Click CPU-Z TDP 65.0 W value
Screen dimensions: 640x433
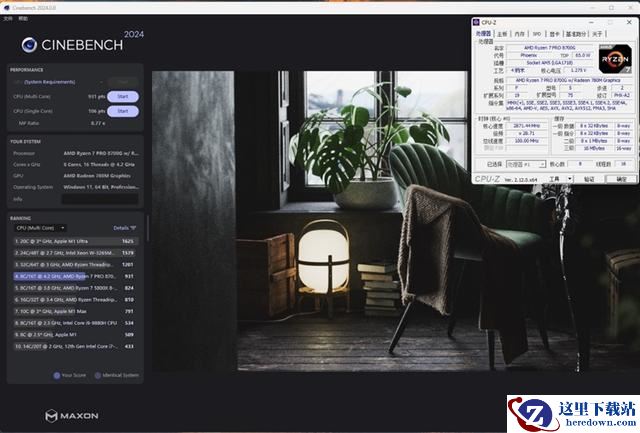(582, 55)
